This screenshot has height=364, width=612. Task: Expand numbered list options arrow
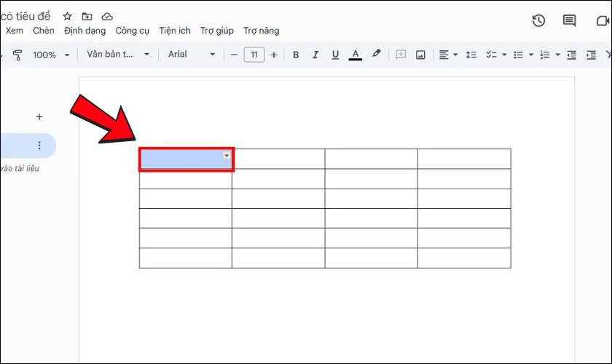coord(558,55)
